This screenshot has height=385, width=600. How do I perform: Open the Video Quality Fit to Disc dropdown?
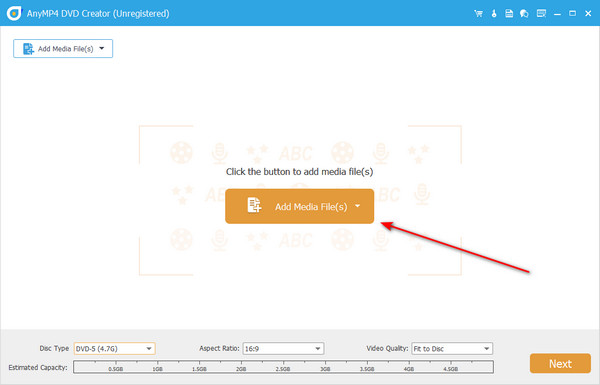coord(452,349)
